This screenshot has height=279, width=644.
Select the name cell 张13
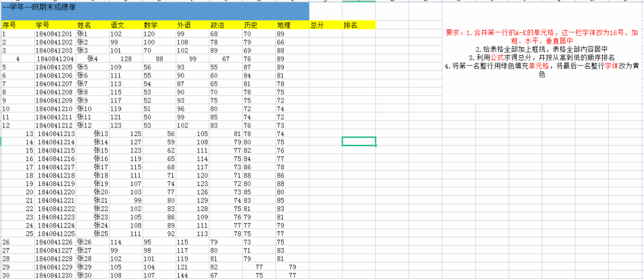tap(101, 134)
